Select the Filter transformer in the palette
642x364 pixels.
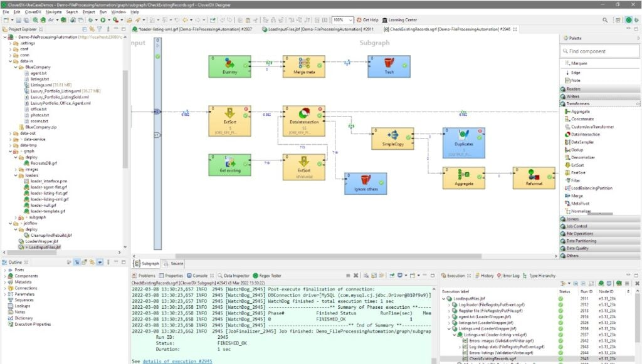coord(576,180)
